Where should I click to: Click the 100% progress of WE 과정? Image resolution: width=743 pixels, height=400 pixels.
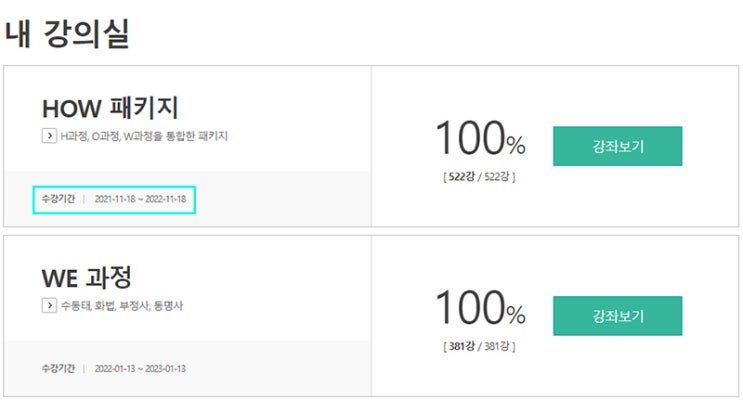point(480,311)
